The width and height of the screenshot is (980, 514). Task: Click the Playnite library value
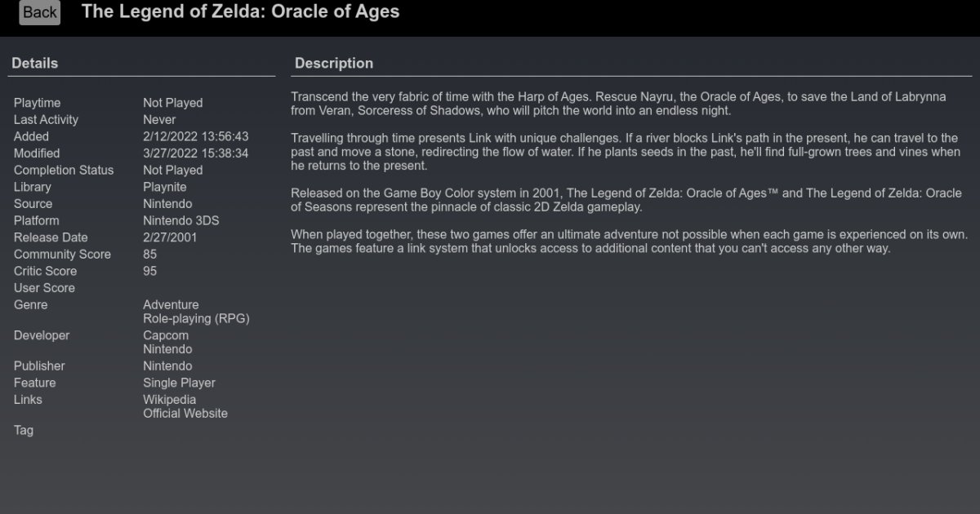point(165,187)
